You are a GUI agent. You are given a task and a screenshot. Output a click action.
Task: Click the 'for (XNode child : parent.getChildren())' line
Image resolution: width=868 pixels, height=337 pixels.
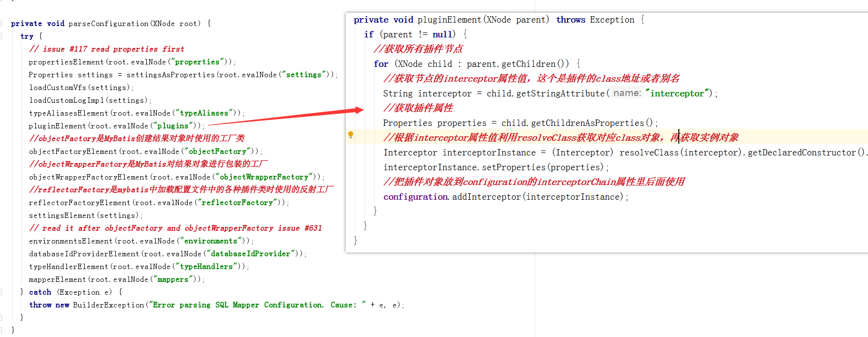[x=477, y=64]
